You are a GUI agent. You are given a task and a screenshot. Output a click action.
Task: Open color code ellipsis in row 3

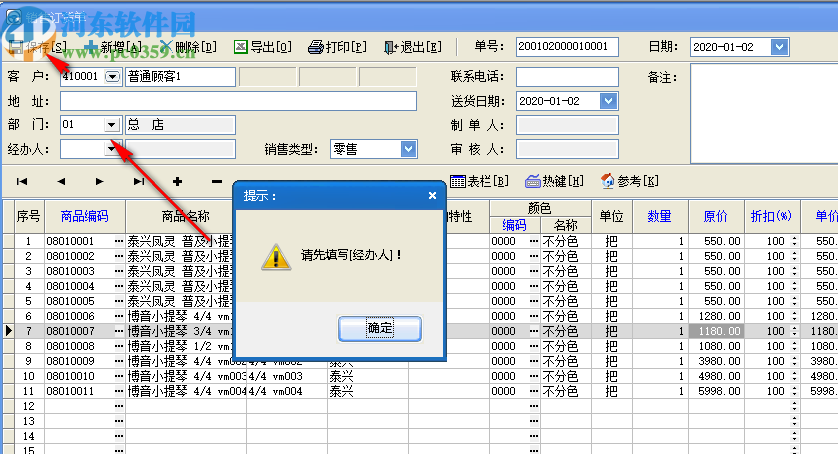pos(534,271)
